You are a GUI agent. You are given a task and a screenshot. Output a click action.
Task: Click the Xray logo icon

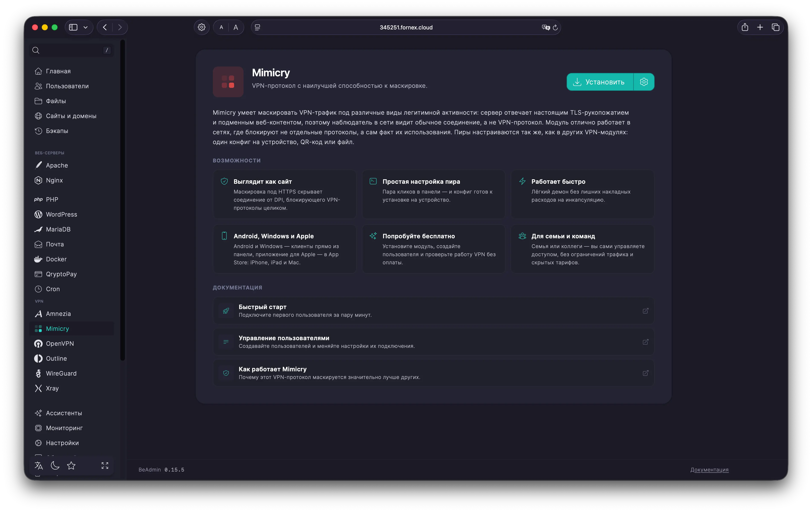(38, 388)
